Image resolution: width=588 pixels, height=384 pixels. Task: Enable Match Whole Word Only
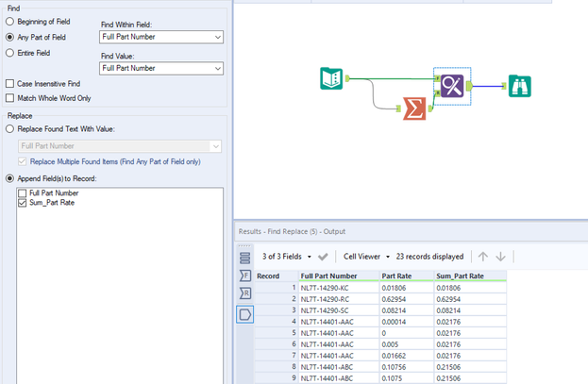(x=10, y=98)
